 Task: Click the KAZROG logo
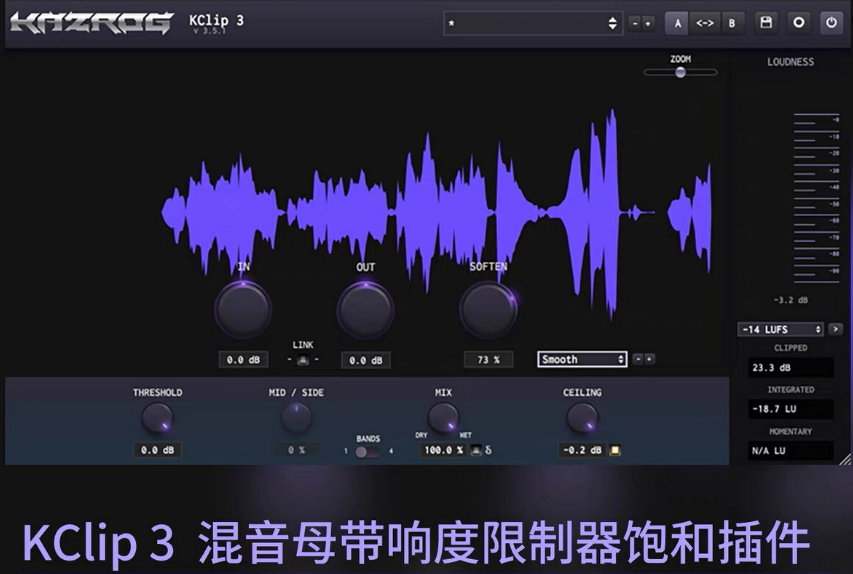coord(91,23)
